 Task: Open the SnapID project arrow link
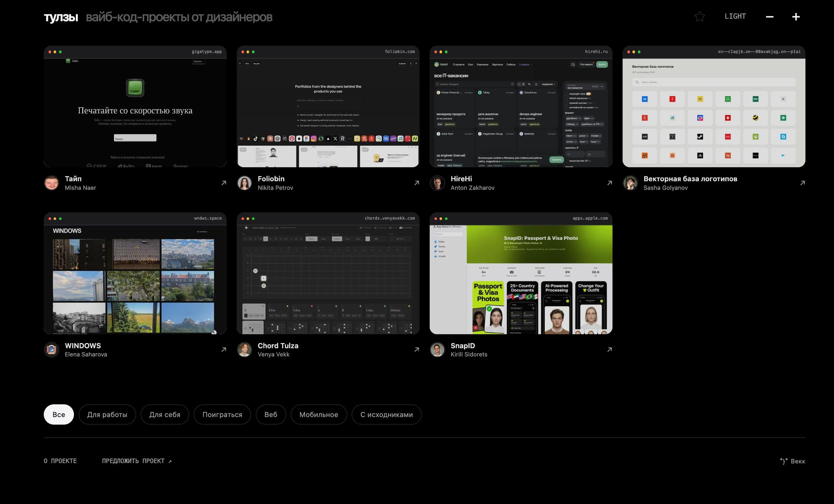610,349
